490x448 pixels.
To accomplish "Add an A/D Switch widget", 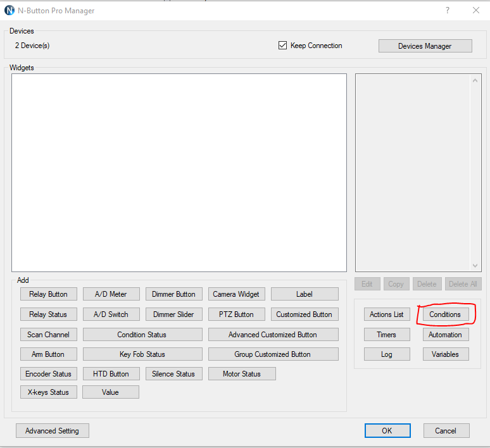I will [x=111, y=314].
